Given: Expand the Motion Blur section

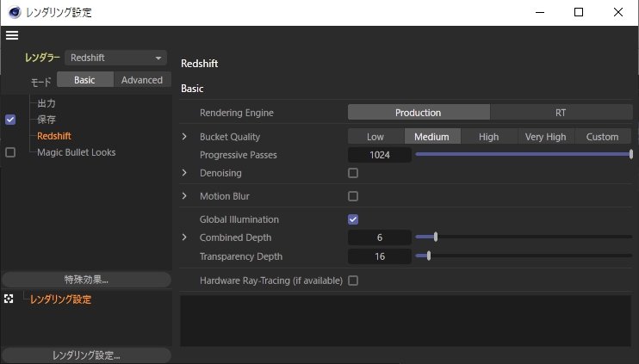Looking at the screenshot, I should point(184,196).
